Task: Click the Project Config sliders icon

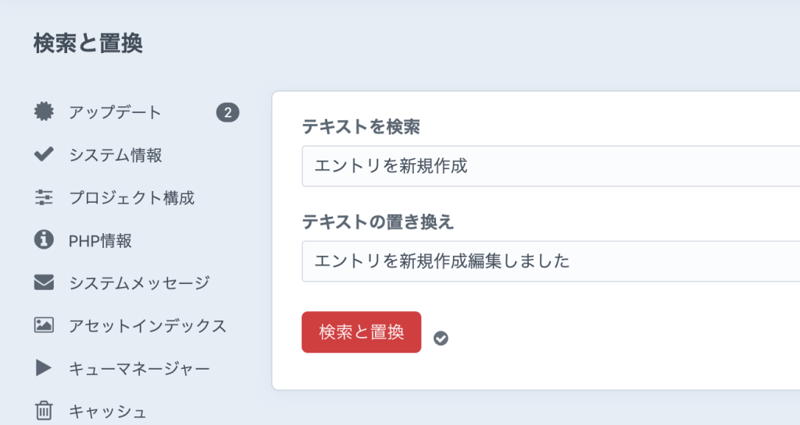Action: click(43, 197)
